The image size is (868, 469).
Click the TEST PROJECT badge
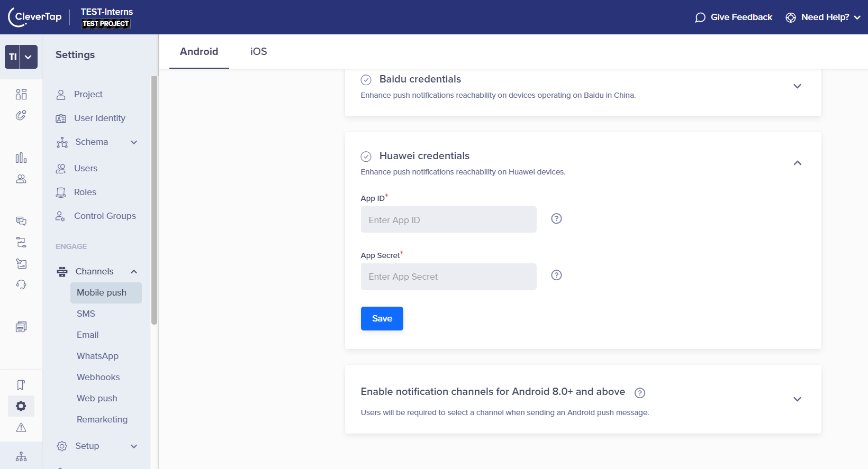point(106,24)
